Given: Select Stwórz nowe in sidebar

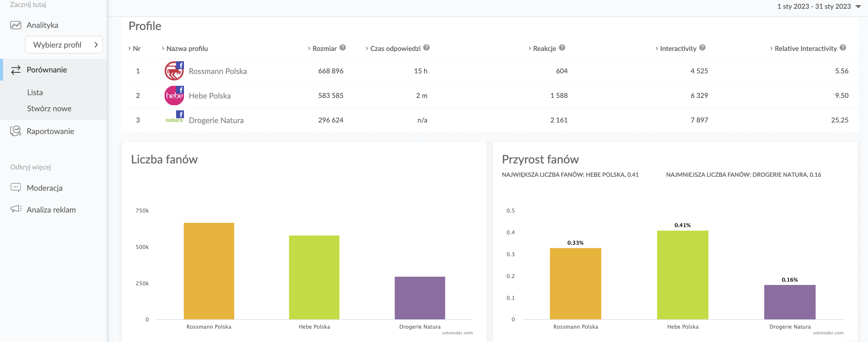Looking at the screenshot, I should [x=49, y=109].
